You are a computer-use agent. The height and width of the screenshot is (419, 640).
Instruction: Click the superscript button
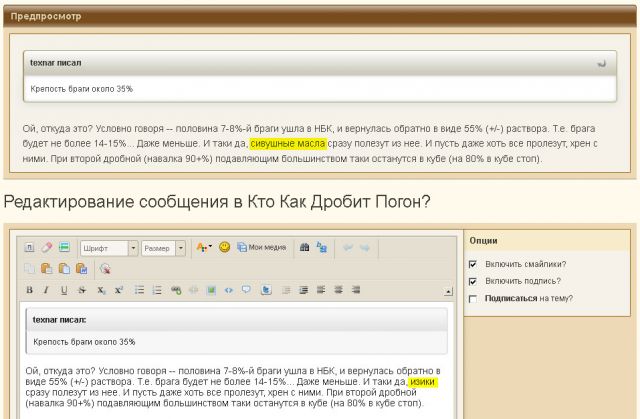pos(119,290)
